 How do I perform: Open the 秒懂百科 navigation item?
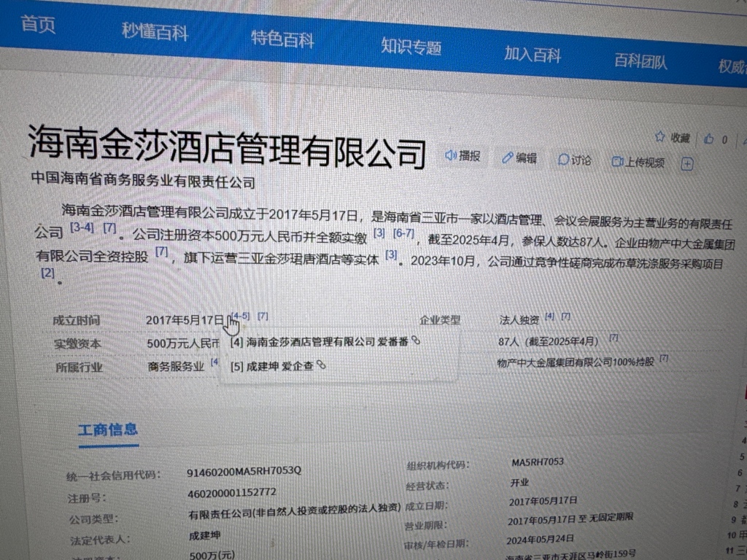point(155,31)
